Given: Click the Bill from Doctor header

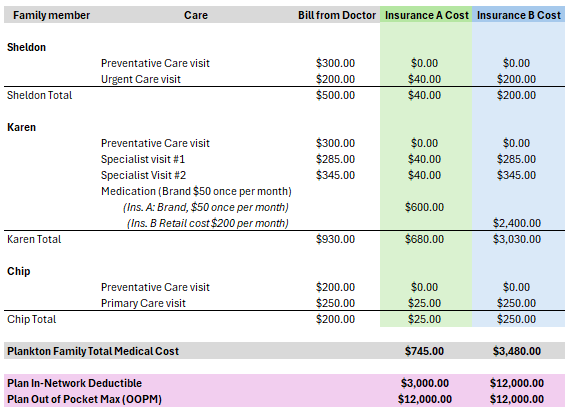Looking at the screenshot, I should (x=337, y=15).
